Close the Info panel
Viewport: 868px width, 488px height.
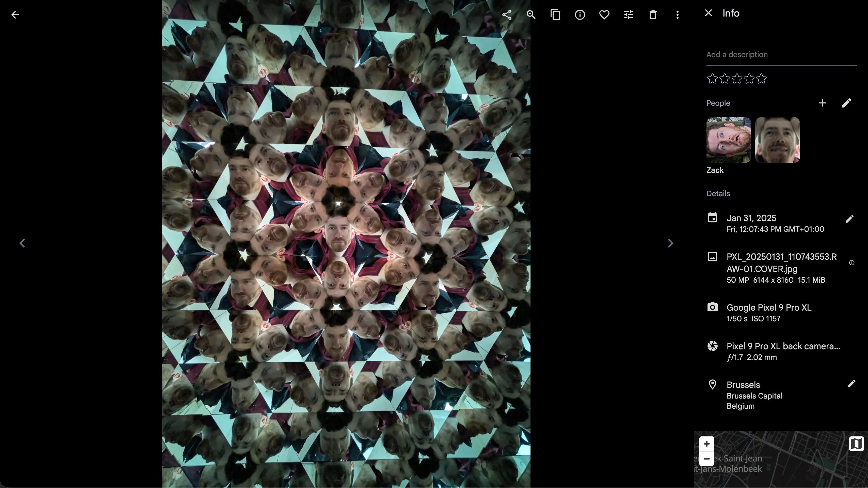(x=708, y=13)
